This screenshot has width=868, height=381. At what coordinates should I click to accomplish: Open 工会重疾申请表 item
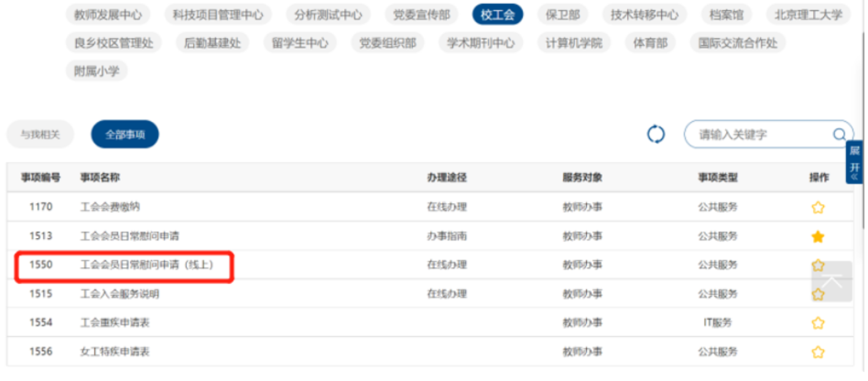[x=114, y=323]
